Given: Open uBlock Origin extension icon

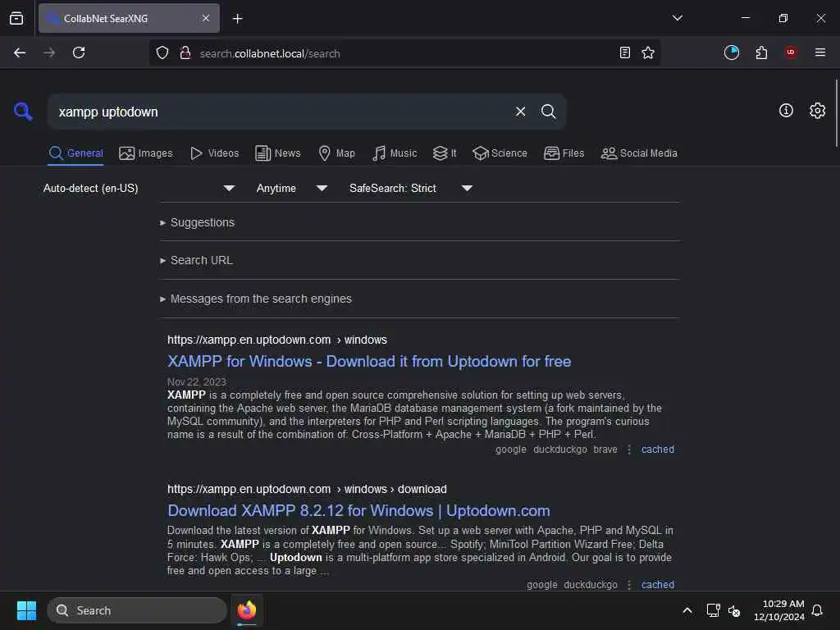Looking at the screenshot, I should coord(791,52).
